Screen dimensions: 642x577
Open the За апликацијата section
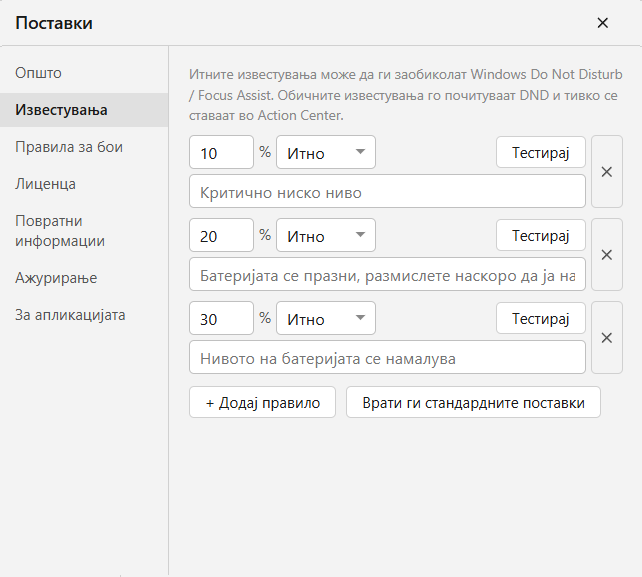(x=84, y=315)
